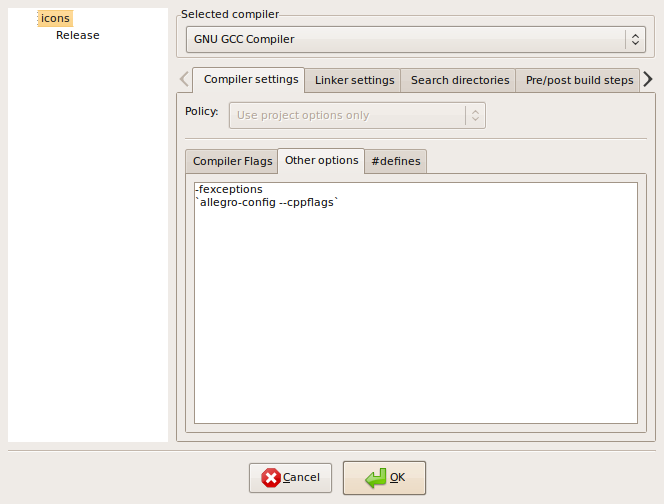Image resolution: width=664 pixels, height=504 pixels.
Task: Open the Search directories tab
Action: (459, 80)
